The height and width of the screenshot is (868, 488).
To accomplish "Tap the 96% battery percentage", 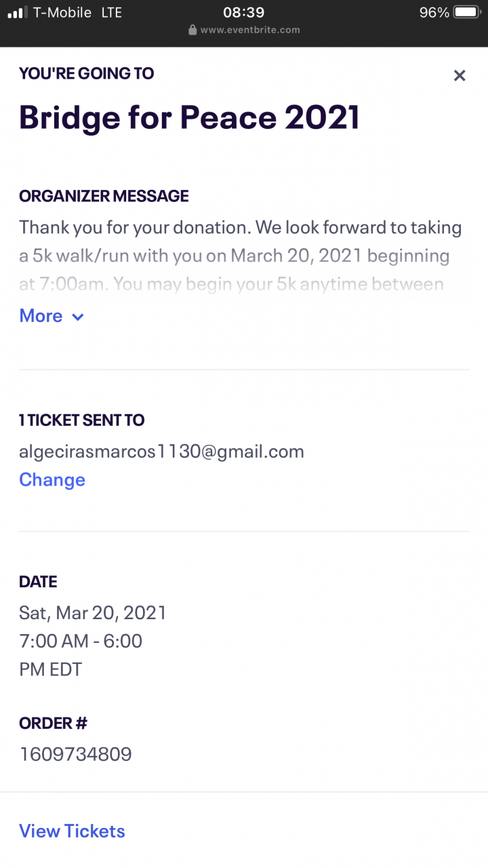I will click(434, 12).
